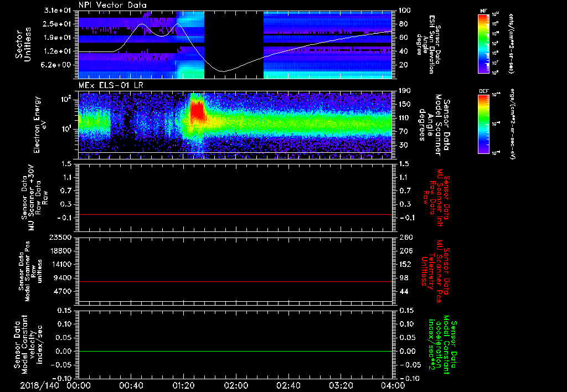Click the green line in velocity panel
The image size is (567, 392).
click(x=235, y=352)
